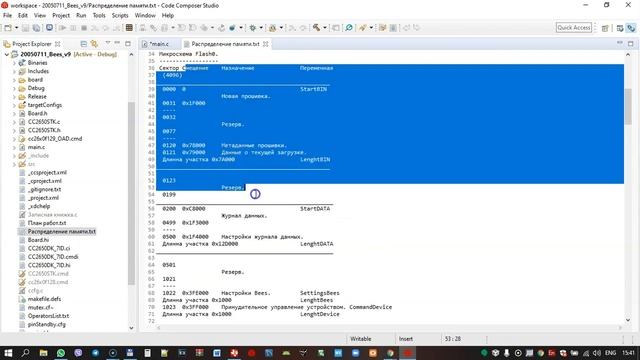Open the Windows Start menu
The width and height of the screenshot is (640, 360).
point(8,353)
